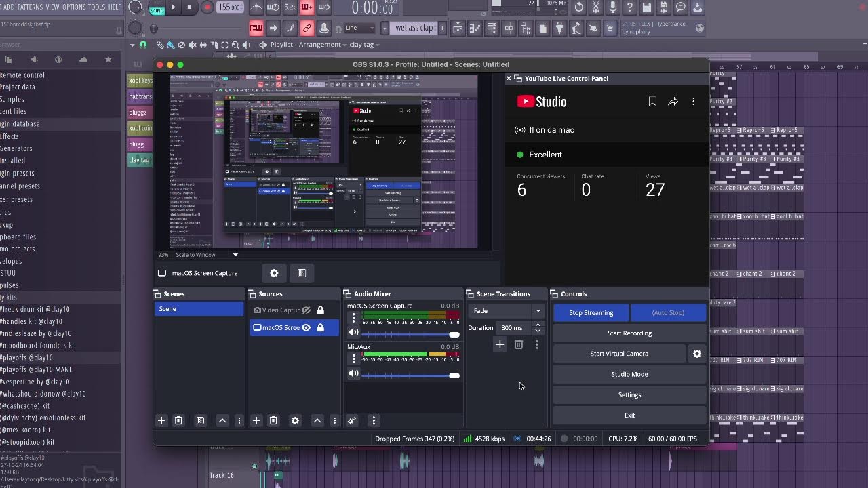The height and width of the screenshot is (488, 868).
Task: Open transition properties three-dot menu
Action: 536,344
